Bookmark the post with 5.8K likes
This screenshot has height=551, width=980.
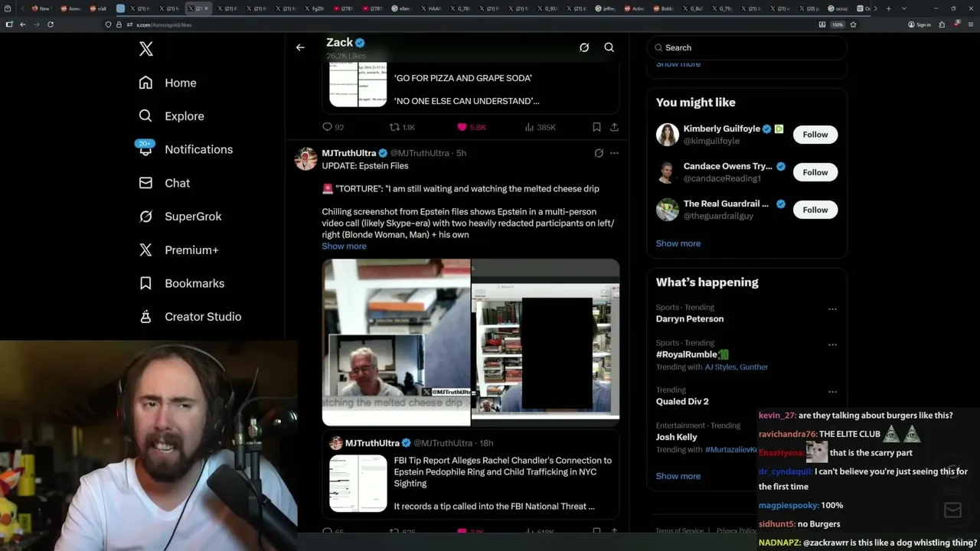pyautogui.click(x=596, y=127)
